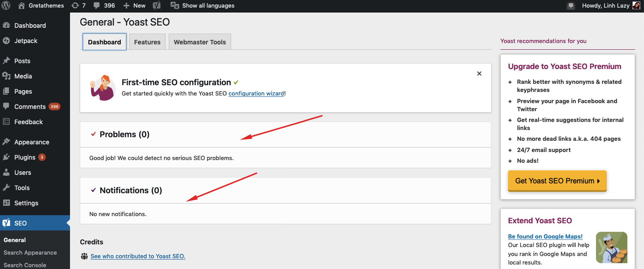644x269 pixels.
Task: Switch to the Webmaster Tools tab
Action: pos(200,42)
